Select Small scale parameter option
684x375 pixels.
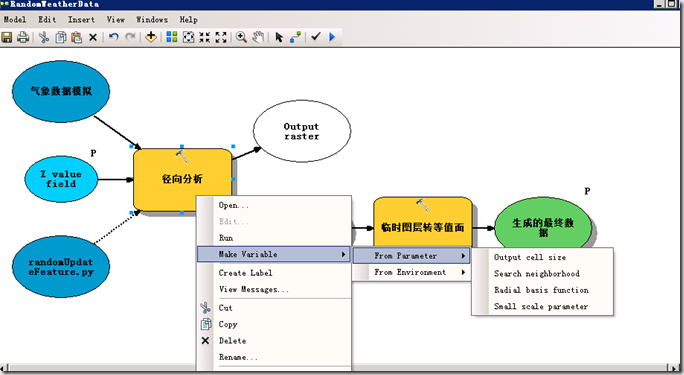pos(542,307)
